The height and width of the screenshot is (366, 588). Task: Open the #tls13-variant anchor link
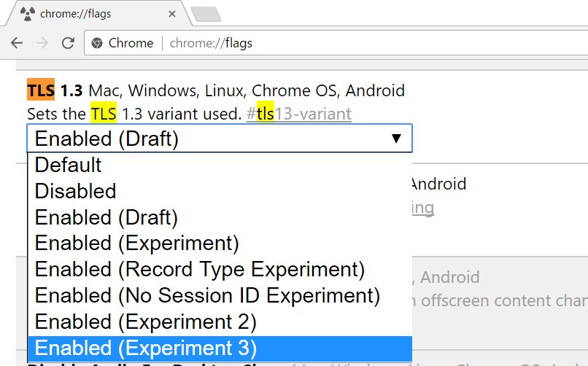pyautogui.click(x=299, y=114)
